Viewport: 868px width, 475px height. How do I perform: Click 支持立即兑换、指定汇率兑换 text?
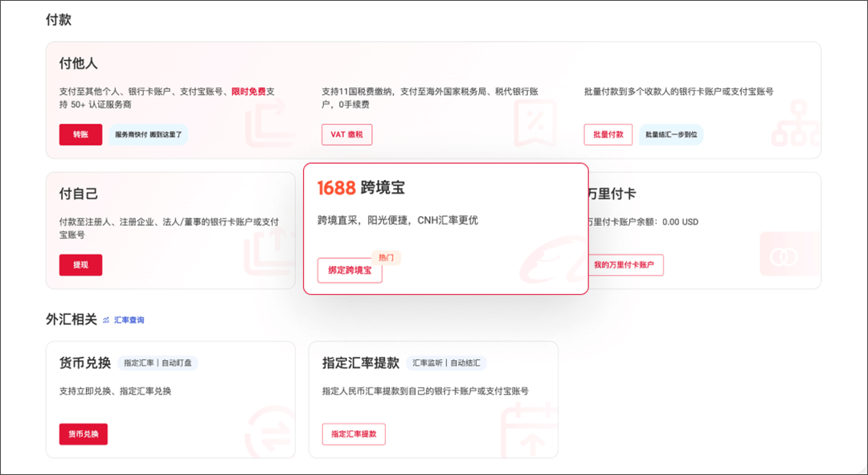115,391
